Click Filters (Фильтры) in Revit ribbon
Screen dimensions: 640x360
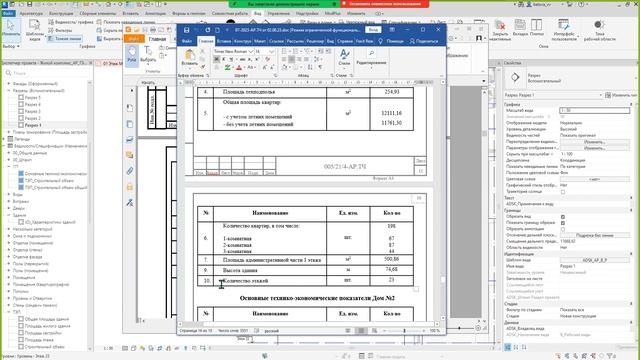point(60,30)
